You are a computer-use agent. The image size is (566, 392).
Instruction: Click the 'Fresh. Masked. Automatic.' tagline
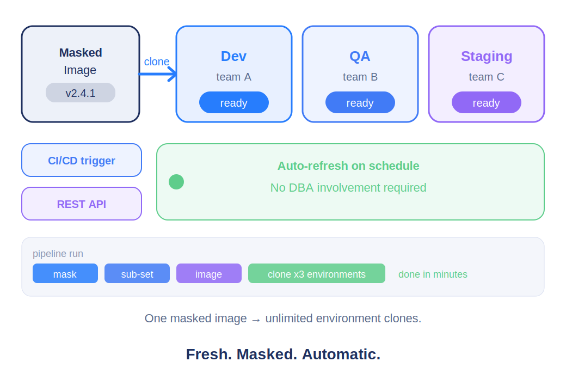pyautogui.click(x=284, y=354)
